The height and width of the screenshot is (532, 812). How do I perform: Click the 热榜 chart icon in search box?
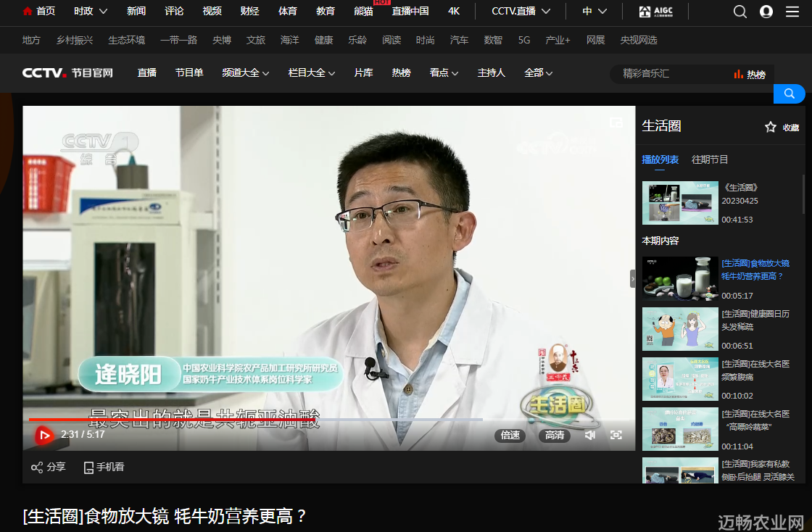[x=739, y=75]
